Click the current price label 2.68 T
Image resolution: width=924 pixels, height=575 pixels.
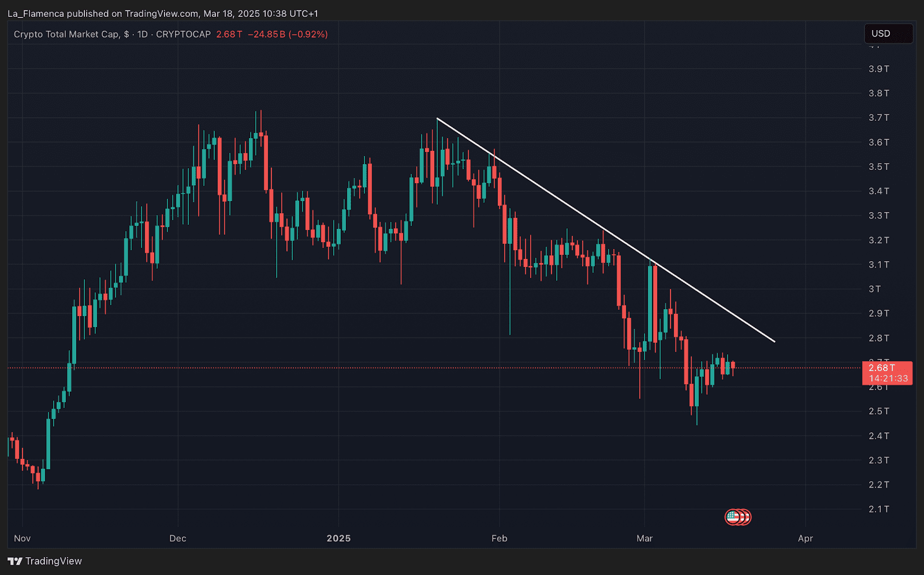[882, 368]
